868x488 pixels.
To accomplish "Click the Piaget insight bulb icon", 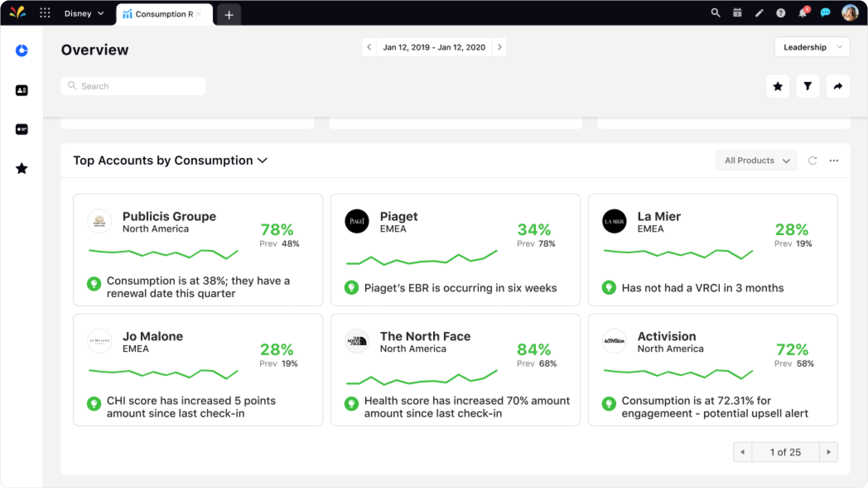I will [351, 288].
